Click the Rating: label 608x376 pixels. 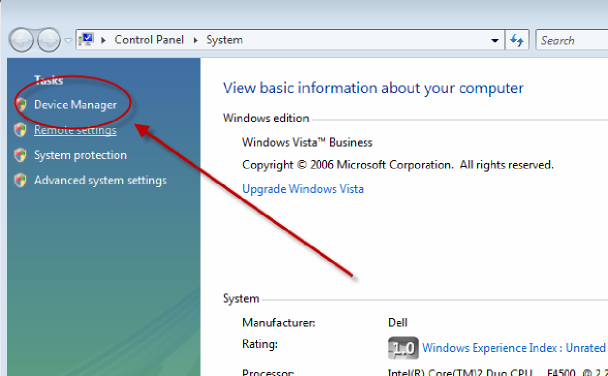pyautogui.click(x=260, y=344)
